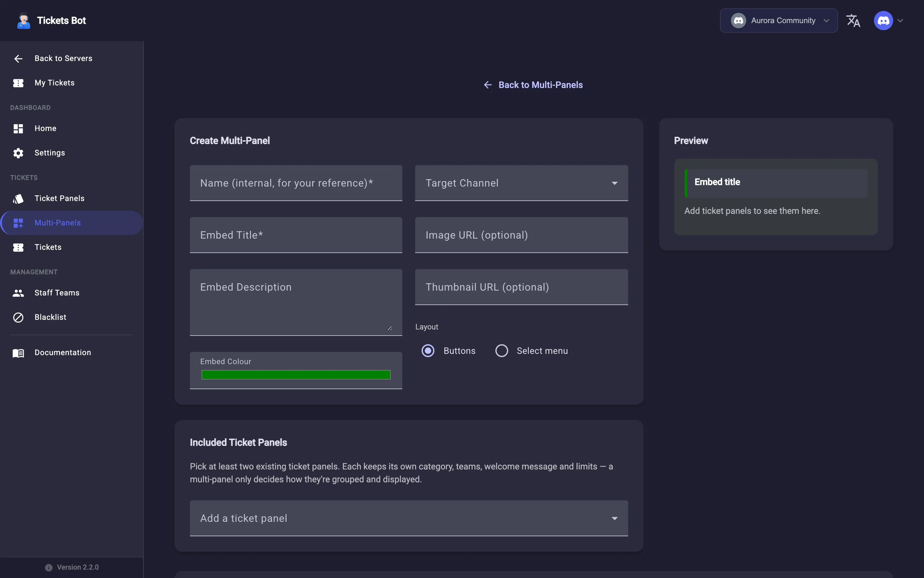924x578 pixels.
Task: Open the Add a ticket panel dropdown
Action: click(x=408, y=518)
